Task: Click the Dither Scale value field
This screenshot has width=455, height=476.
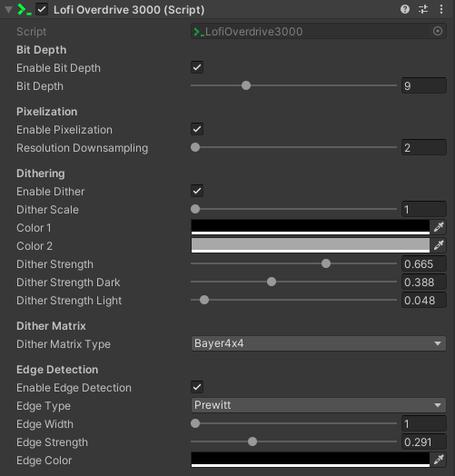Action: pyautogui.click(x=424, y=209)
